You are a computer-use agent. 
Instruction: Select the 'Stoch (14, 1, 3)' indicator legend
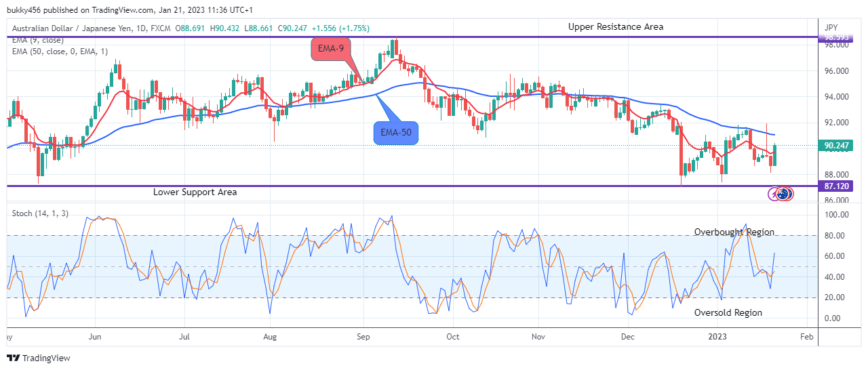tap(39, 213)
